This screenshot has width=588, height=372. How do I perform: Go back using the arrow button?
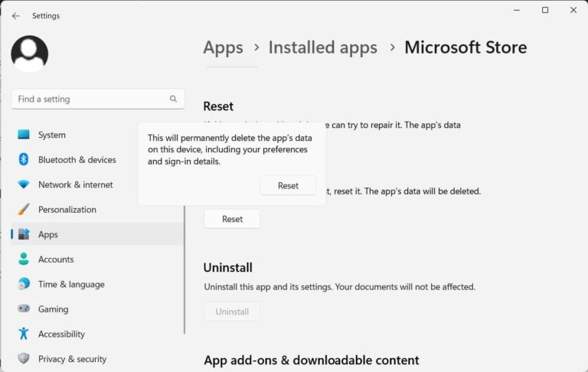pyautogui.click(x=15, y=15)
